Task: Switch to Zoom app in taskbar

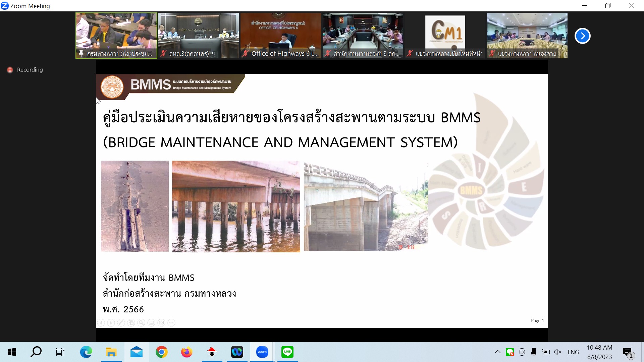Action: (262, 352)
